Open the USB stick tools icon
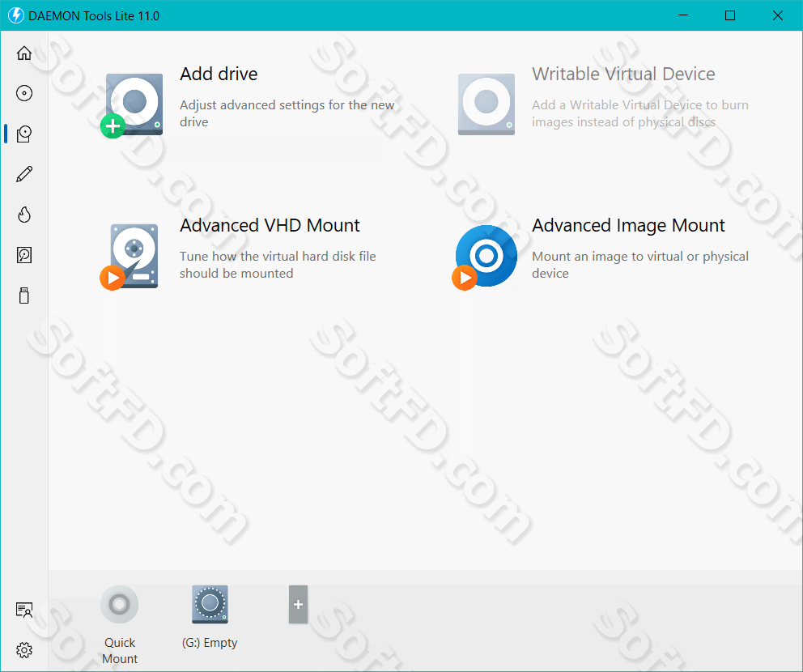Image resolution: width=803 pixels, height=672 pixels. click(24, 296)
